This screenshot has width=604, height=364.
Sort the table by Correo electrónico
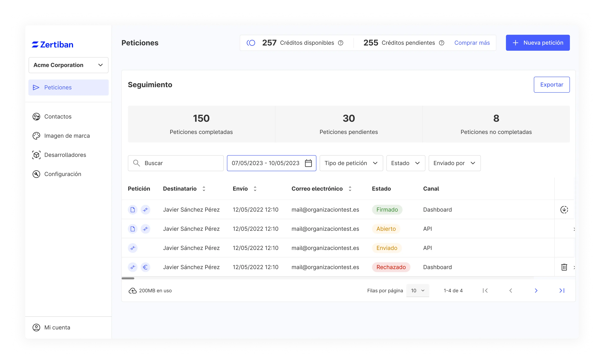(350, 189)
